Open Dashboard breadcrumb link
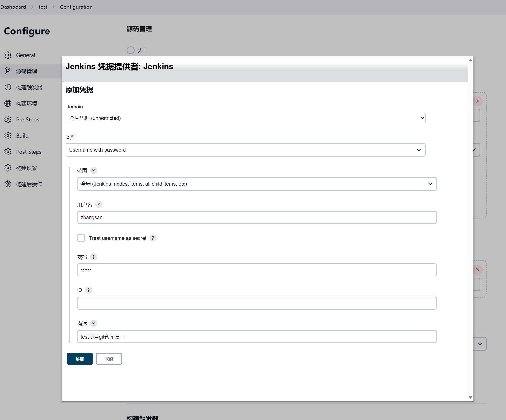 coord(13,7)
